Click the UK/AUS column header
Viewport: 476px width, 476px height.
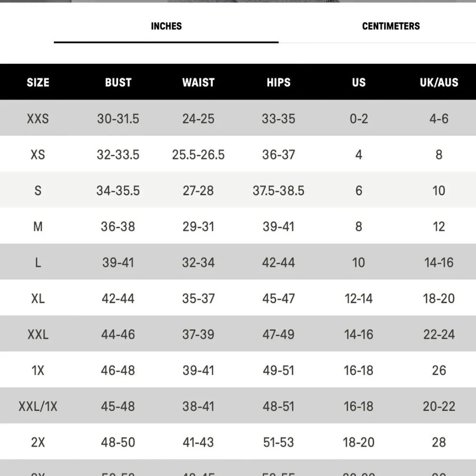439,82
